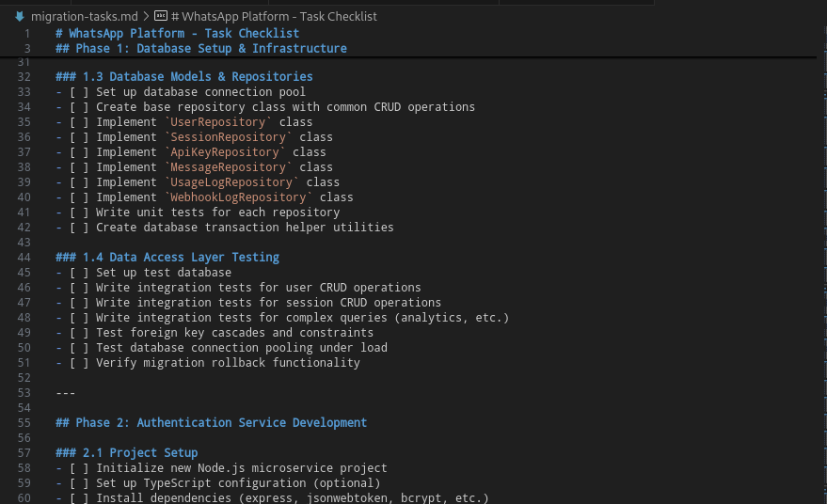Select line number 44 in the gutter
Image resolution: width=827 pixels, height=504 pixels.
(x=24, y=258)
